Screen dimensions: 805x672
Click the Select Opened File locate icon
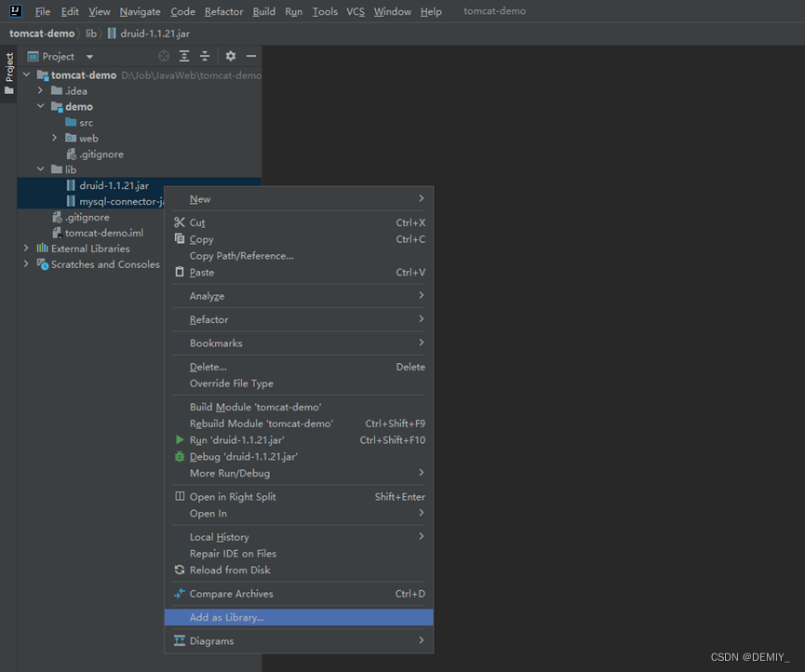tap(164, 57)
